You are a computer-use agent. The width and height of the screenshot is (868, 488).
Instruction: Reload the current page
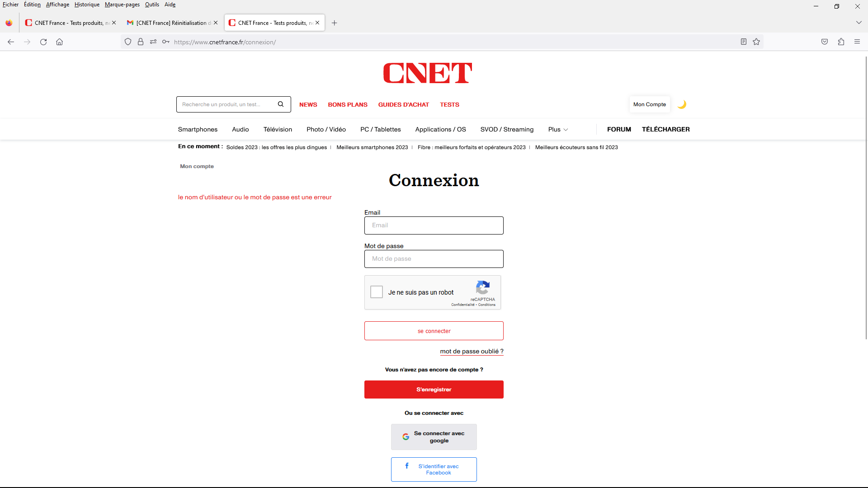(43, 42)
